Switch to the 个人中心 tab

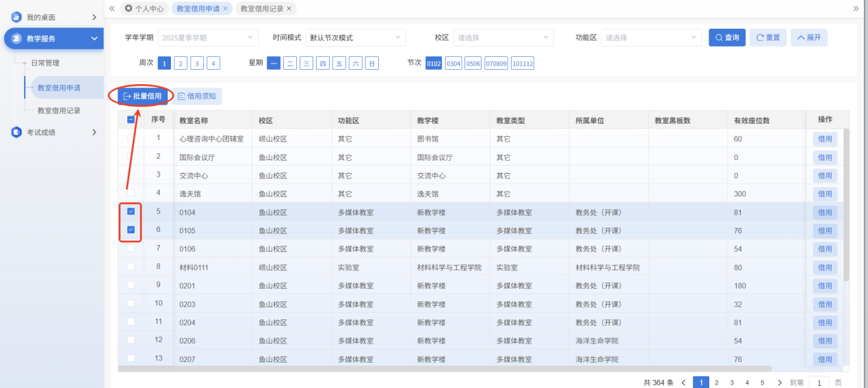pyautogui.click(x=143, y=9)
